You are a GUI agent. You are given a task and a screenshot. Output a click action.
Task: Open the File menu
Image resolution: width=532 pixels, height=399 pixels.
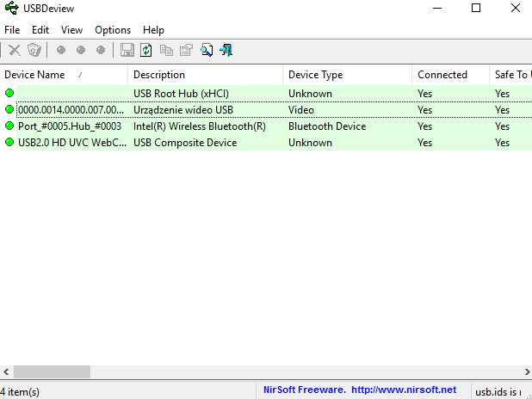[12, 30]
